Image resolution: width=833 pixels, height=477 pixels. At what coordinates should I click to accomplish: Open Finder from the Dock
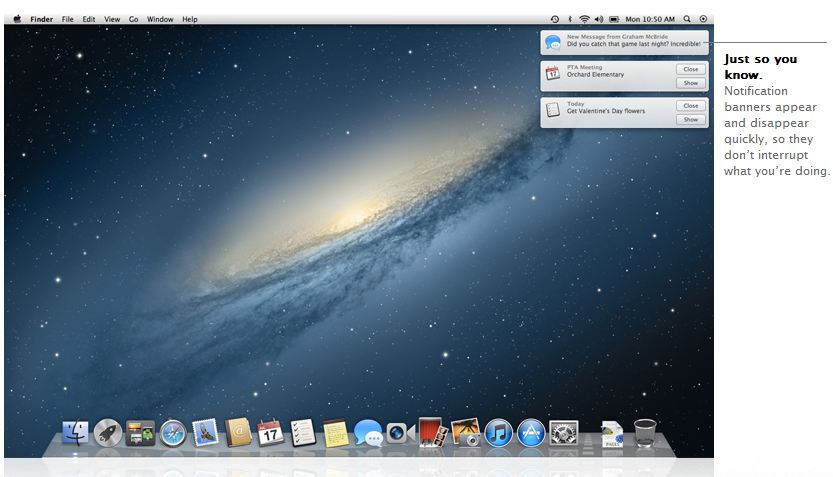75,432
